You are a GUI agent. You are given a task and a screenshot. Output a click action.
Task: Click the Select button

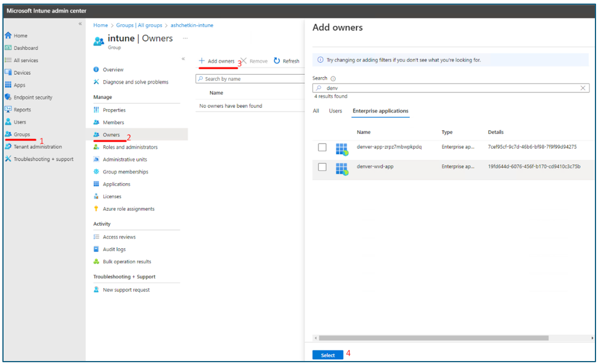point(327,355)
